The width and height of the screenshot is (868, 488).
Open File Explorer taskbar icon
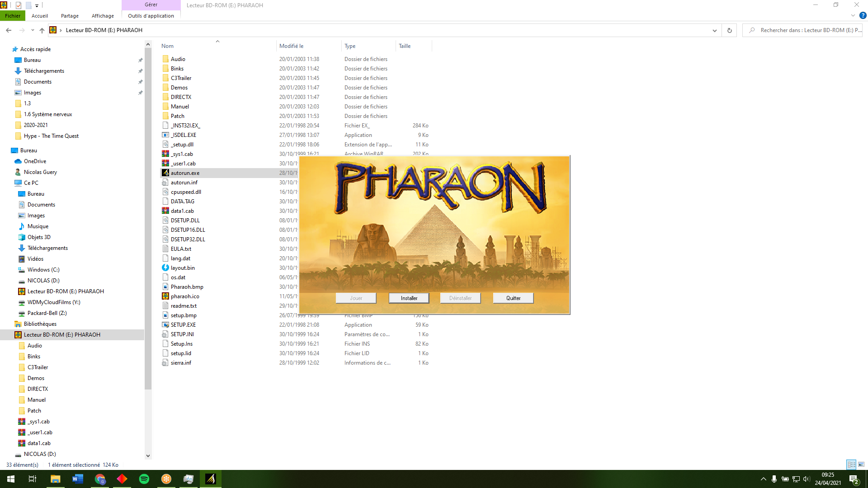[56, 479]
